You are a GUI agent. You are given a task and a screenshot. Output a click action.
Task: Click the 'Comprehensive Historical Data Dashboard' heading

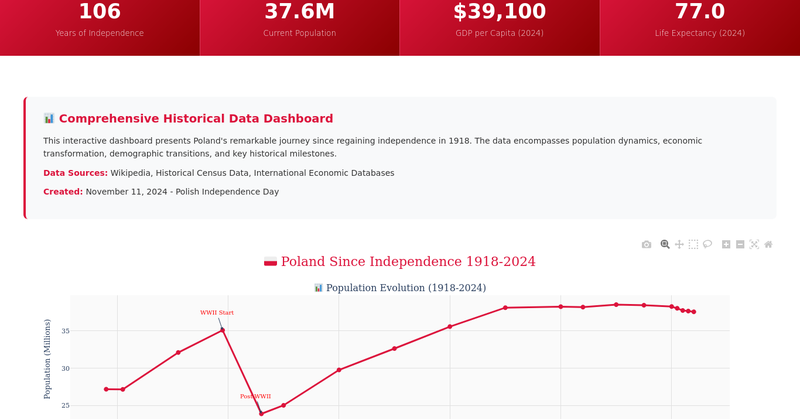point(196,118)
